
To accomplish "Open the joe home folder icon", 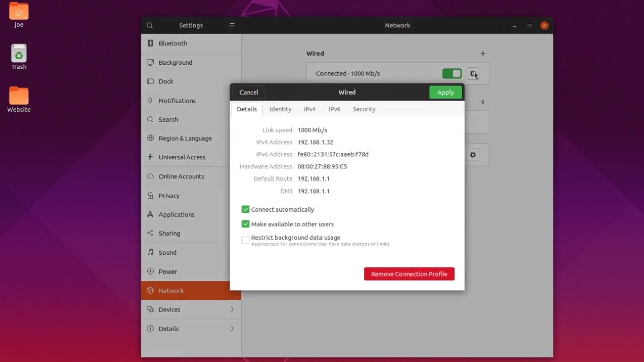I will click(19, 11).
